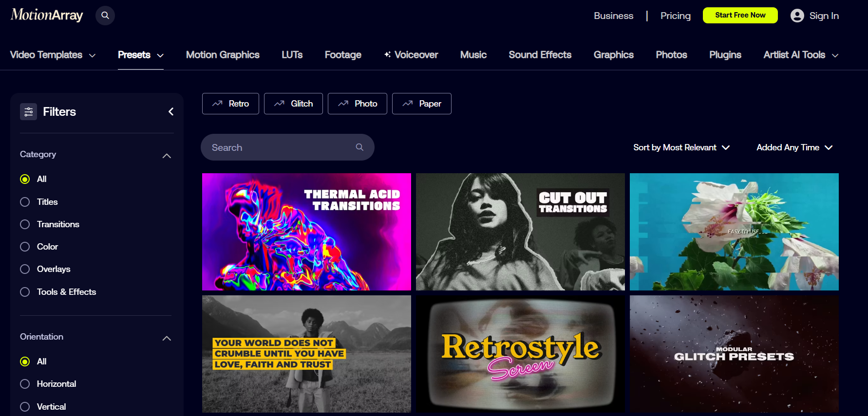Click the Filters sliders icon
868x416 pixels.
coord(28,111)
